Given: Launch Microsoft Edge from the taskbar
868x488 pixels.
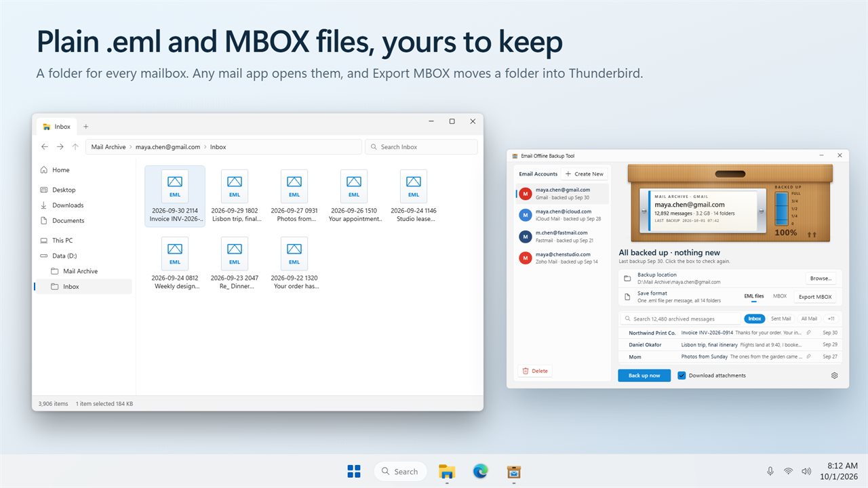Looking at the screenshot, I should click(x=480, y=471).
